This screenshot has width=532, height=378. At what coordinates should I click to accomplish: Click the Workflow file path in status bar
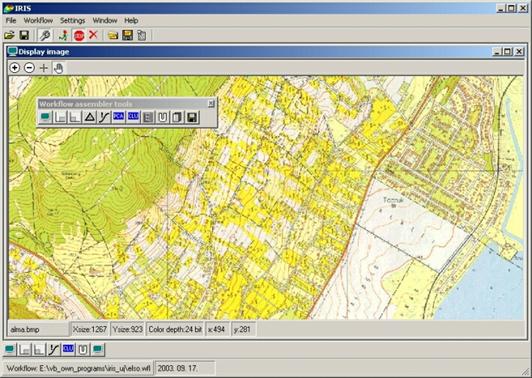tap(78, 368)
